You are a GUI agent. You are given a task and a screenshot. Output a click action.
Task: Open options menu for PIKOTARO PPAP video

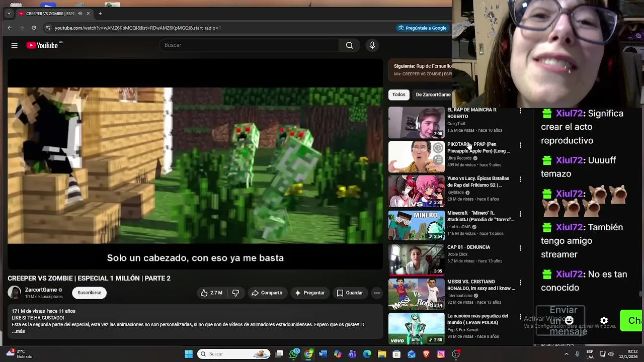pyautogui.click(x=521, y=145)
